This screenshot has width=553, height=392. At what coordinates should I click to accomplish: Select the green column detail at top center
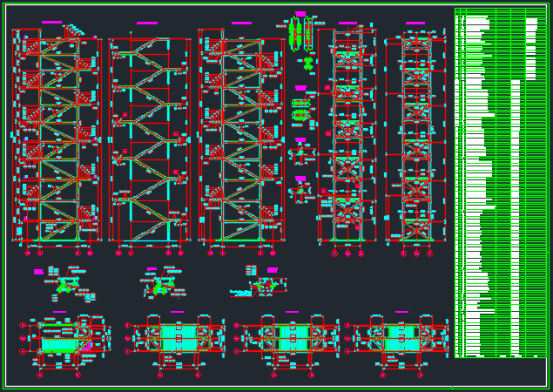(x=300, y=35)
